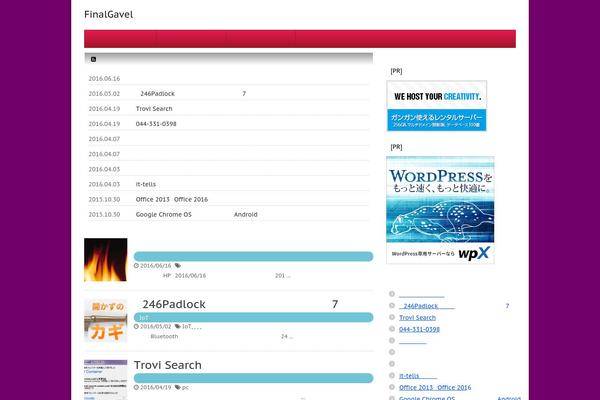Open the Trovi Search entry in news list

(x=154, y=109)
